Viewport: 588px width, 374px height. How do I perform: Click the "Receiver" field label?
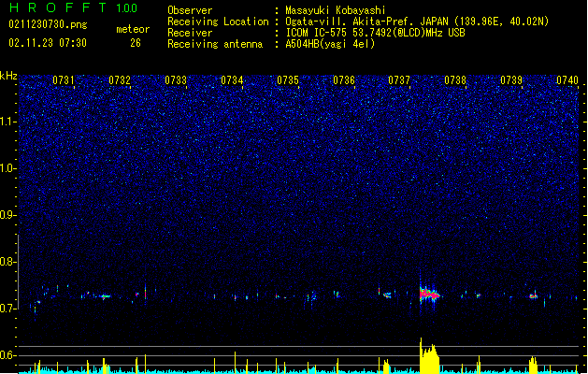[190, 33]
